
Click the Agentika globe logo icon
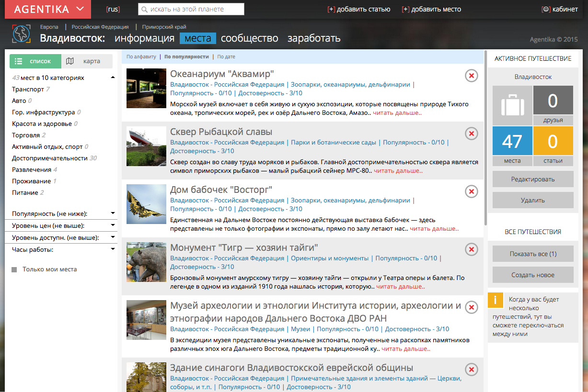click(21, 34)
